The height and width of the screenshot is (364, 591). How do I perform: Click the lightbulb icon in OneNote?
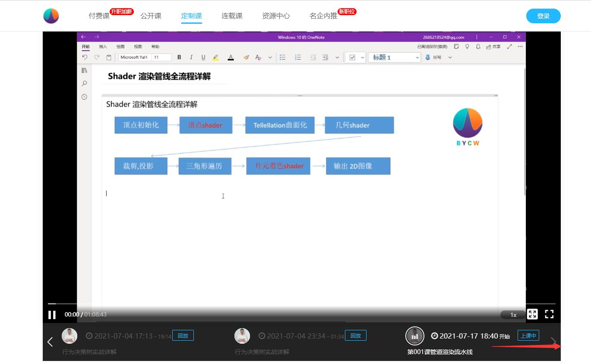tap(467, 47)
